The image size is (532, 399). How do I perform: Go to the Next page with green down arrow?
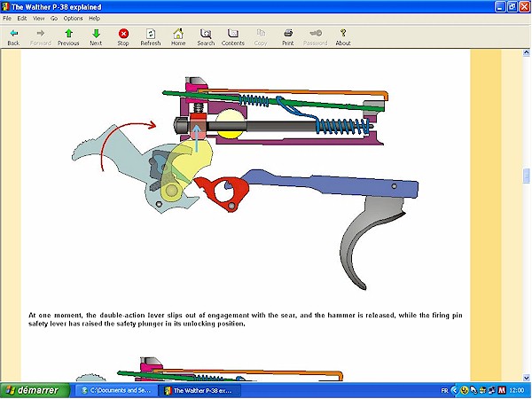tap(96, 37)
